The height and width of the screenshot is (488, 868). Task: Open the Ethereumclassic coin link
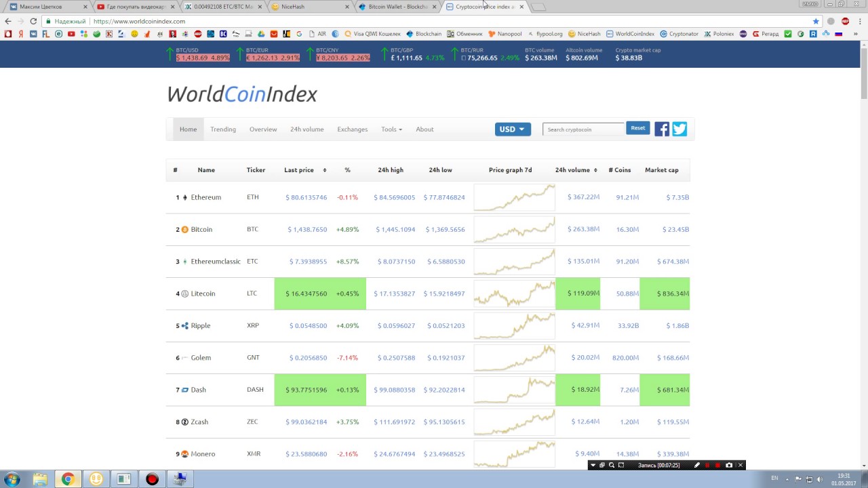coord(216,262)
